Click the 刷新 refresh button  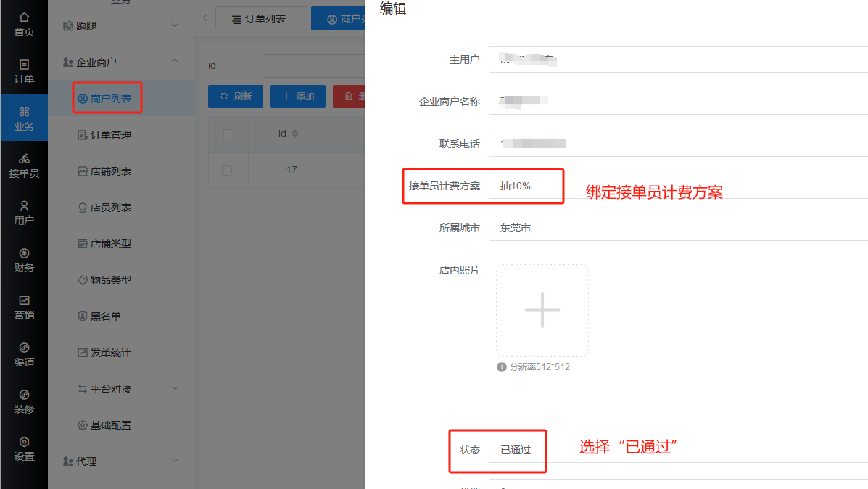236,96
